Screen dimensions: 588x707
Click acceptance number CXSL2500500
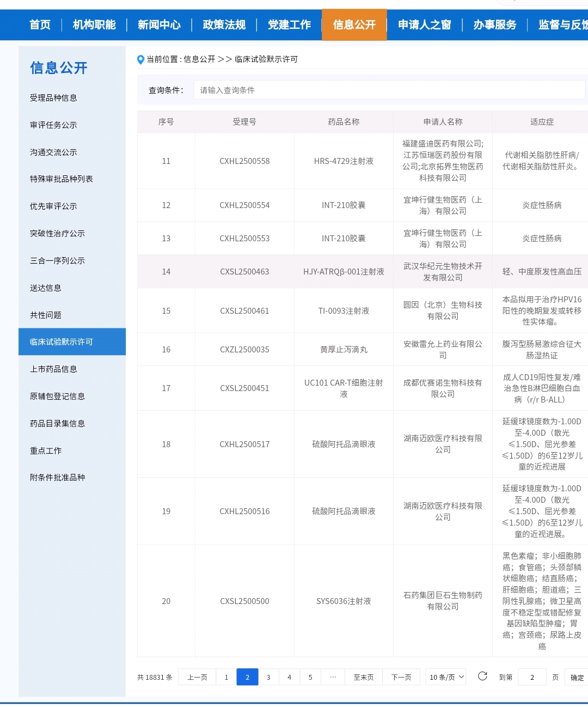pos(244,601)
